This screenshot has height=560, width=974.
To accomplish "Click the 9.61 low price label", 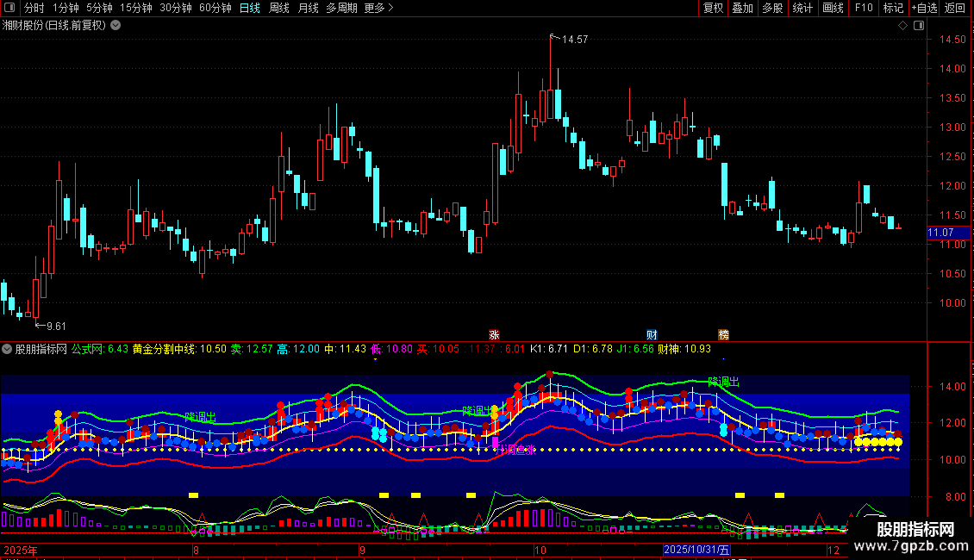I will click(56, 326).
